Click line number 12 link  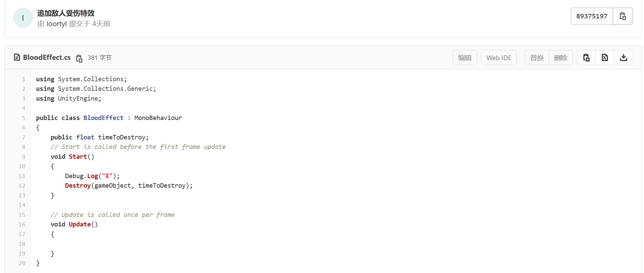coord(22,186)
